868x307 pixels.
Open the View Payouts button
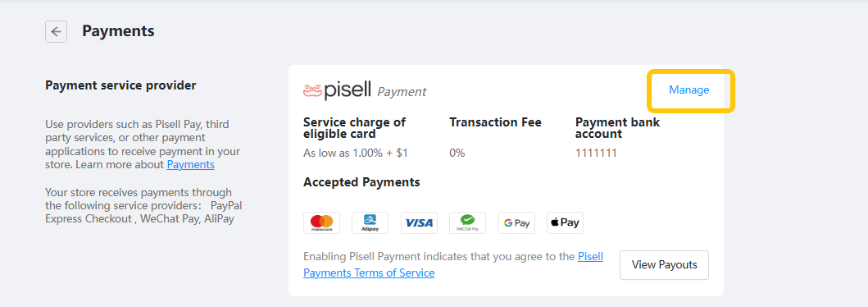pos(664,265)
